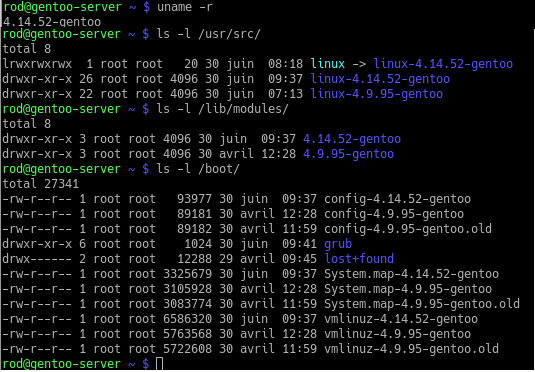
Task: Click the 'total 27341' line
Action: 41,184
